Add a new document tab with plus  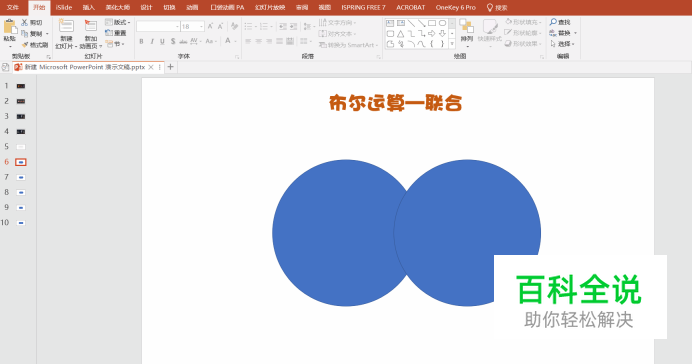pos(170,67)
